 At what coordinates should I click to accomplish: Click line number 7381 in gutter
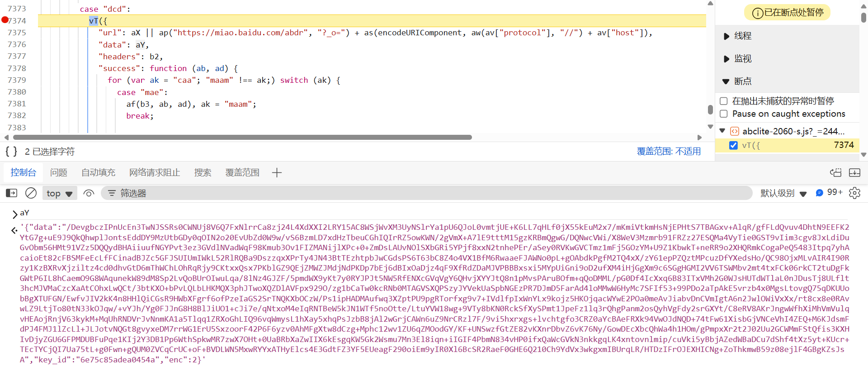(x=17, y=104)
